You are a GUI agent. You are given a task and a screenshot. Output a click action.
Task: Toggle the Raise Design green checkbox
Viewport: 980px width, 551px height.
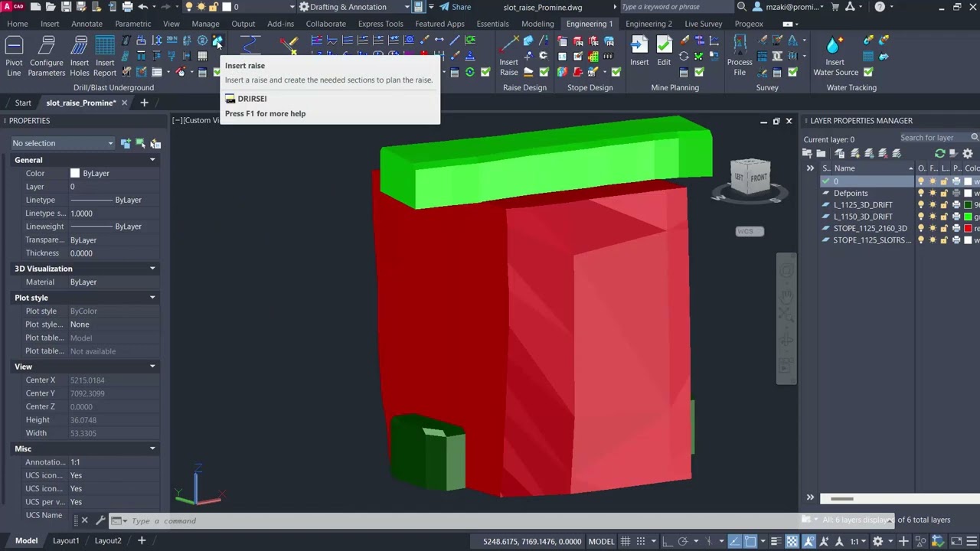pyautogui.click(x=544, y=72)
